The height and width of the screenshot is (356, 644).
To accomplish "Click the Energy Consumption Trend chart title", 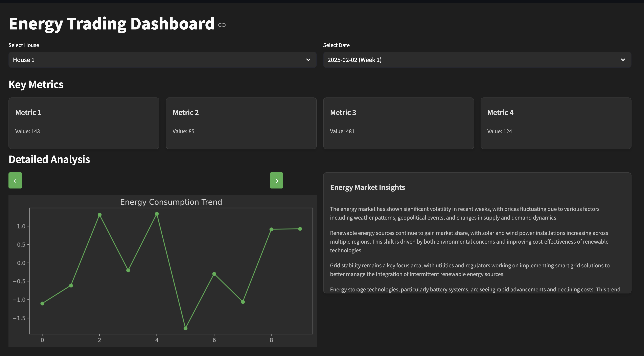I will (171, 202).
